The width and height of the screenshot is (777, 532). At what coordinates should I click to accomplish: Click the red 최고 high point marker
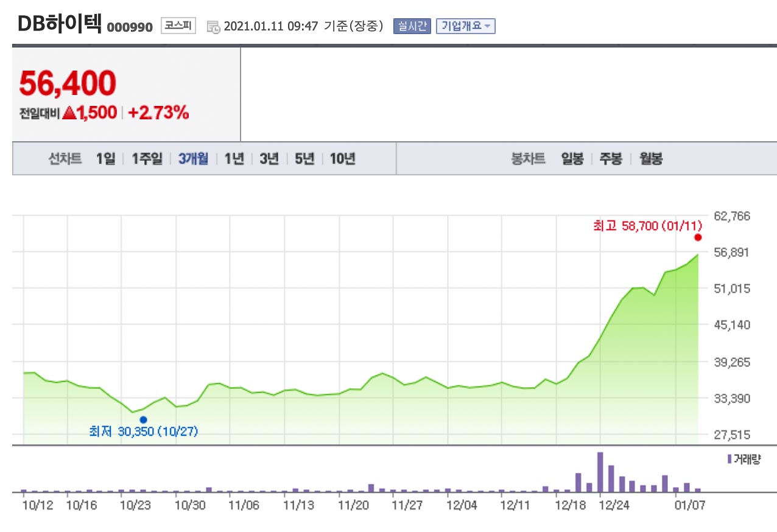(698, 237)
